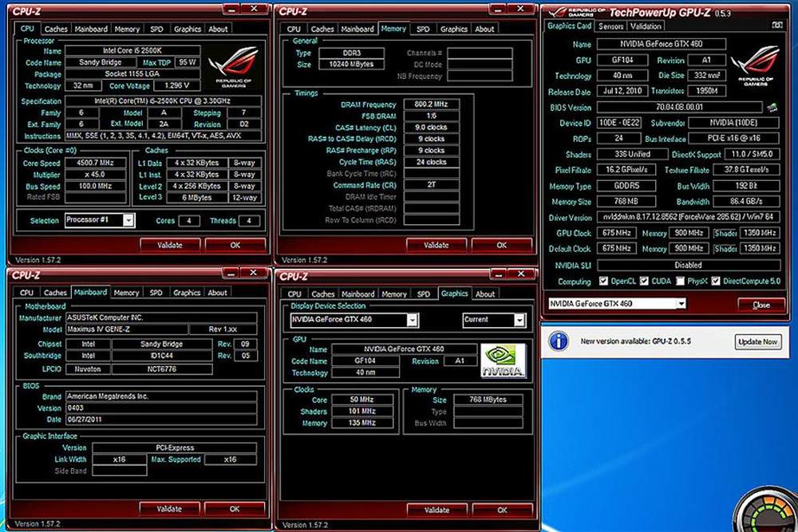Image resolution: width=798 pixels, height=532 pixels.
Task: Click the ROG emblem in GPU-Z title bar
Action: 576,12
